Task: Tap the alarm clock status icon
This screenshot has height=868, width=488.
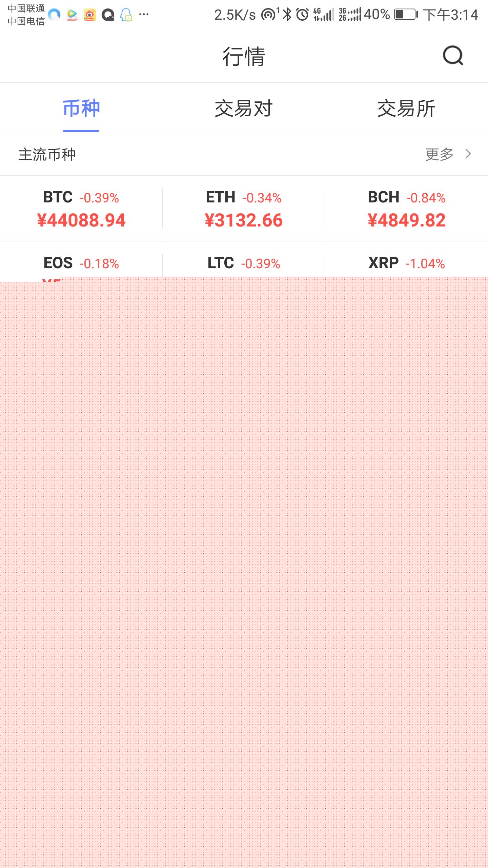Action: pyautogui.click(x=302, y=15)
